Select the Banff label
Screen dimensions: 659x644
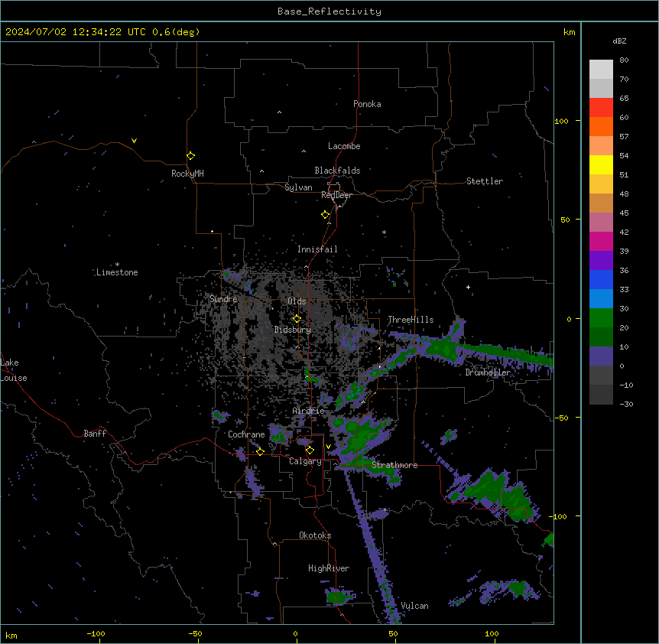(x=95, y=434)
